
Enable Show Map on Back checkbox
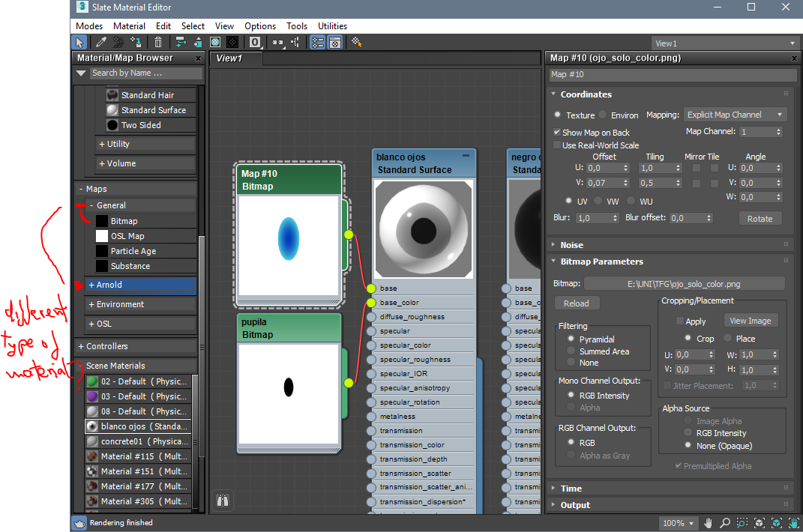[x=557, y=132]
